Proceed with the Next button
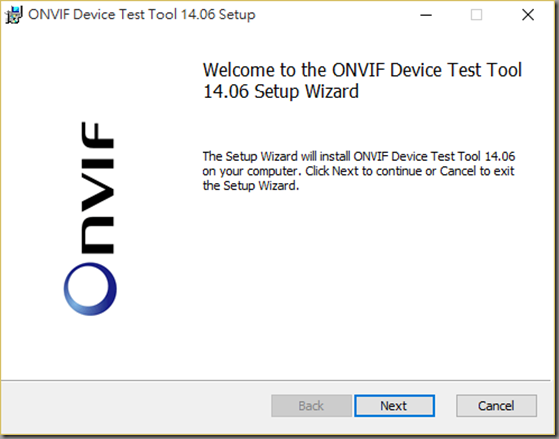Screen dimensions: 559x439 point(394,406)
